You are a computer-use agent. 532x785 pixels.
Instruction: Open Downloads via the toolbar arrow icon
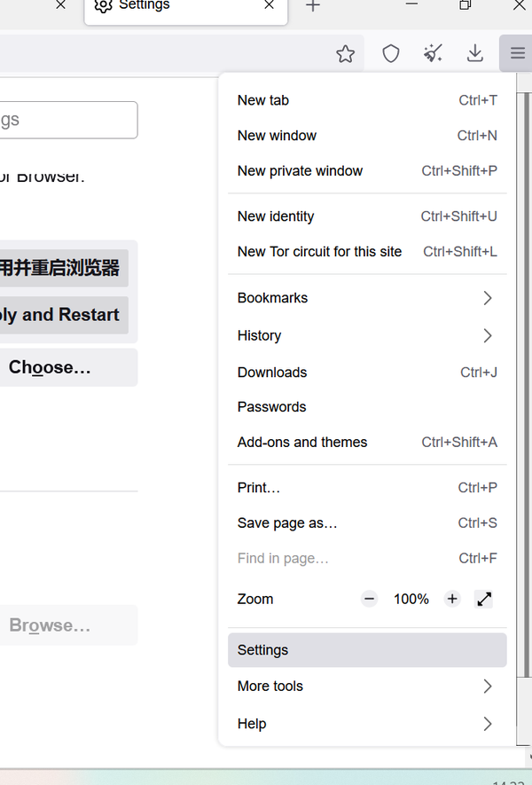[475, 53]
